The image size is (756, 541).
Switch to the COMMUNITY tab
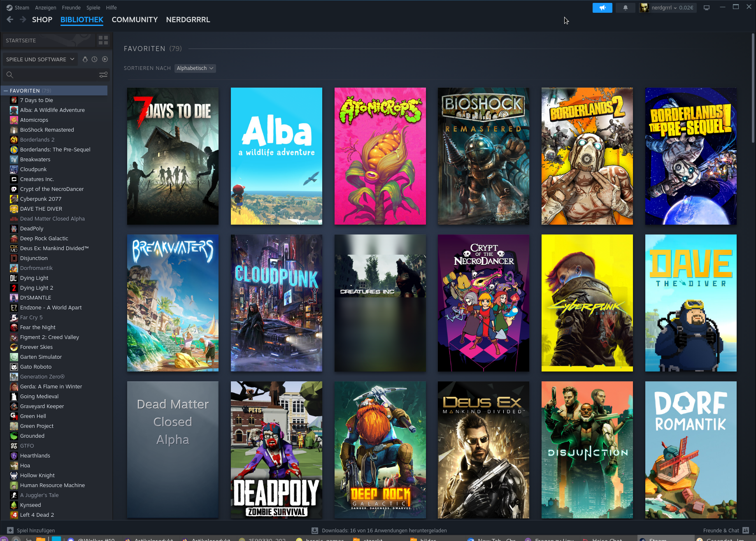(x=135, y=20)
